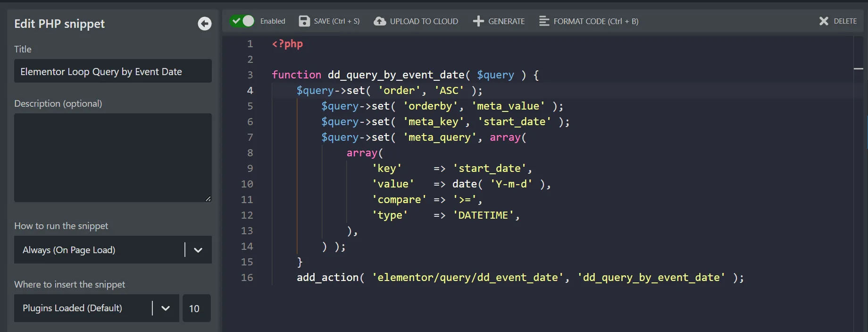The image size is (868, 332).
Task: Open the Plugins Loaded (Default) dropdown
Action: 96,308
